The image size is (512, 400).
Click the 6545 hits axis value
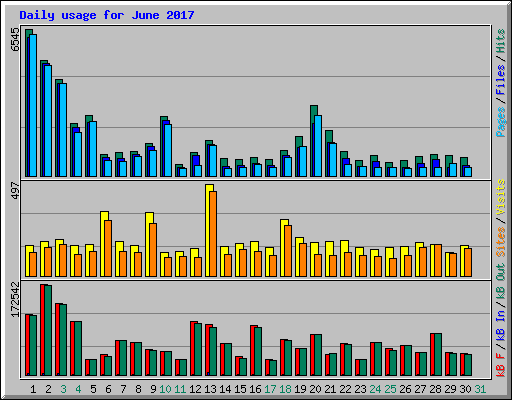[15, 39]
